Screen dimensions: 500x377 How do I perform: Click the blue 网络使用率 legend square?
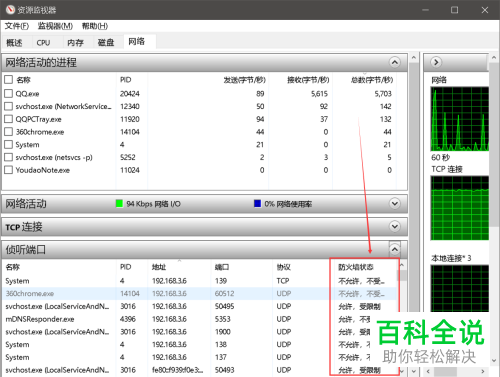coord(257,203)
